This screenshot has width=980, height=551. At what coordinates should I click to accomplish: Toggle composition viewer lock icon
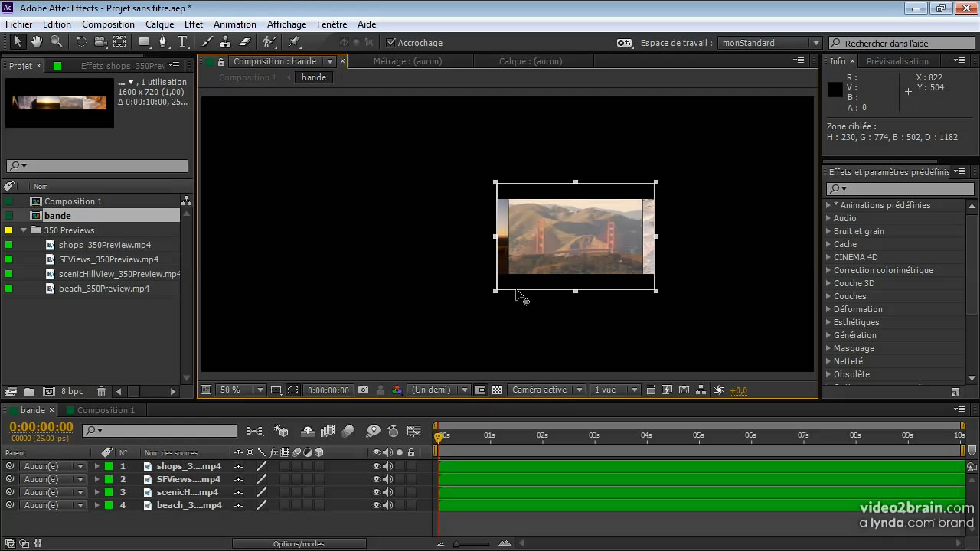pyautogui.click(x=221, y=61)
